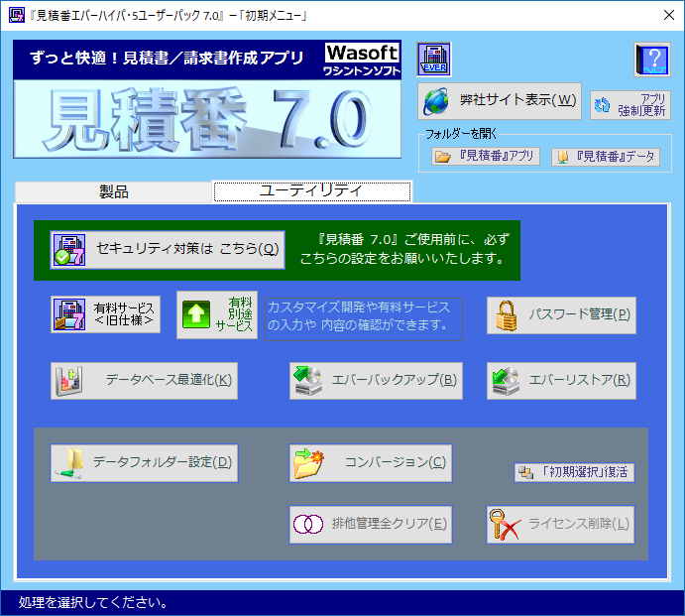Click the green arrow 有料別途サービス icon button

(217, 314)
